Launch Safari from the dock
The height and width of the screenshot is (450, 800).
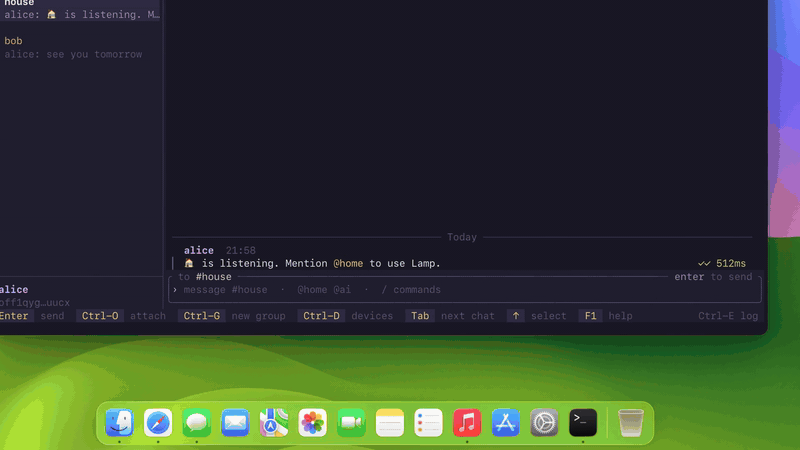[158, 422]
